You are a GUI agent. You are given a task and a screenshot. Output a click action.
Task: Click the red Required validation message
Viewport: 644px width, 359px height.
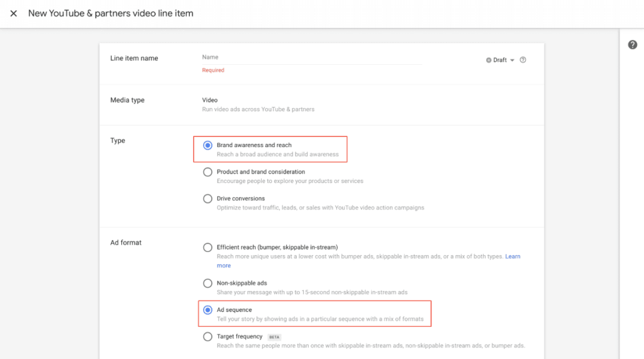(x=213, y=70)
